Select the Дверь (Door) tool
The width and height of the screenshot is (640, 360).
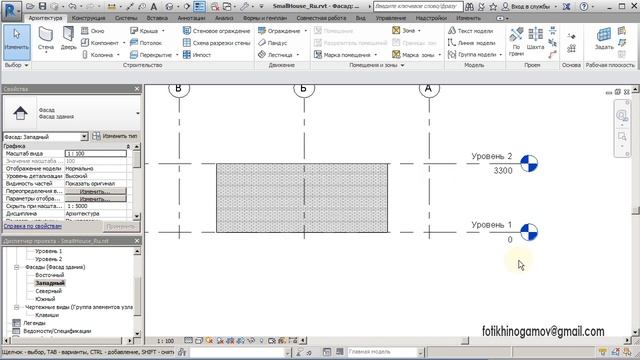pyautogui.click(x=68, y=39)
